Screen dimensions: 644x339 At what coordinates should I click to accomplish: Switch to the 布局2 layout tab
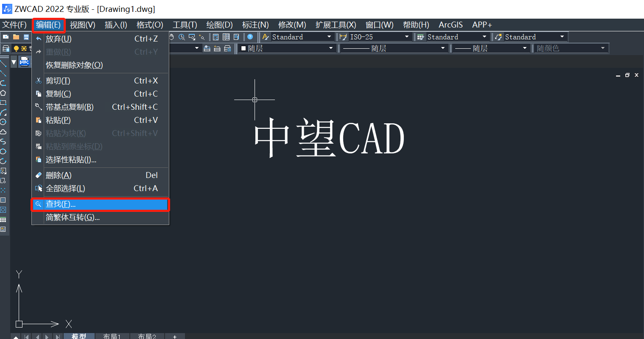(147, 336)
